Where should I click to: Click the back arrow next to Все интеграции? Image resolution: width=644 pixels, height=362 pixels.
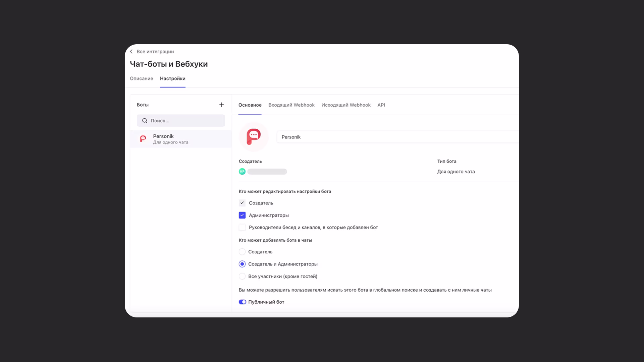click(131, 52)
